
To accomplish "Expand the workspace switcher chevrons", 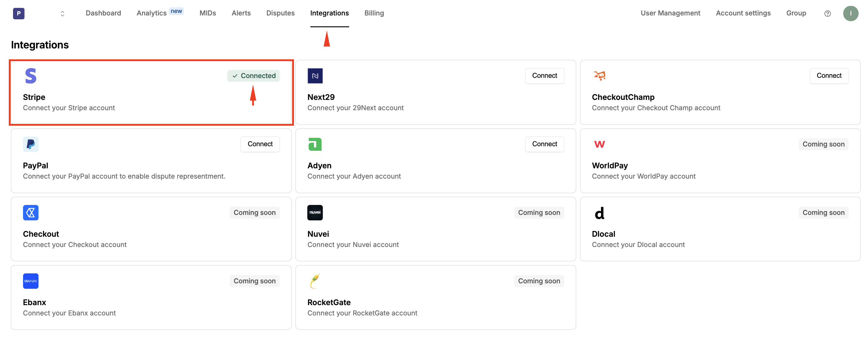I will pyautogui.click(x=62, y=13).
